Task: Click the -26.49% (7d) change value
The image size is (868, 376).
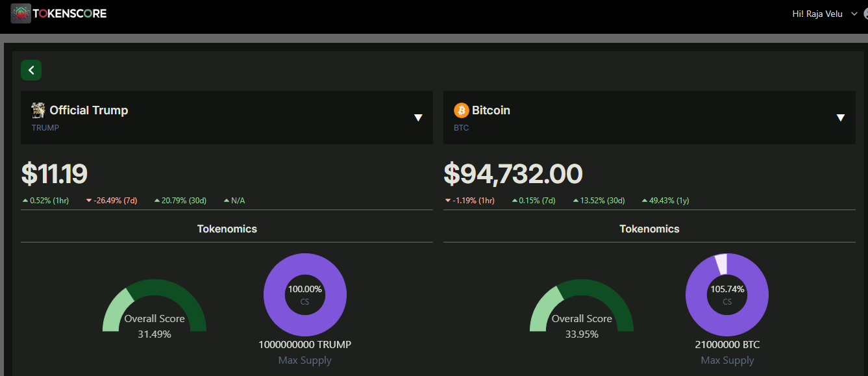Action: coord(112,201)
